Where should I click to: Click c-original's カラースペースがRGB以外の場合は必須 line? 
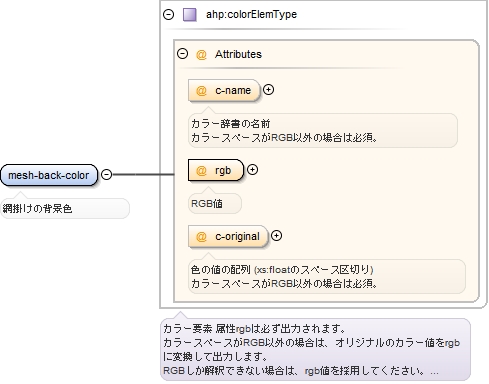(x=284, y=283)
